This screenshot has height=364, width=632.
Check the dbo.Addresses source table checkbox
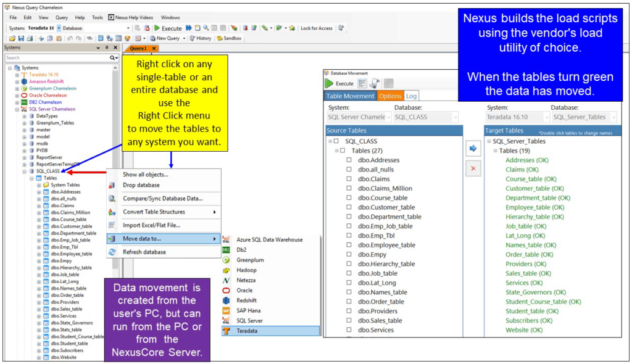click(x=349, y=160)
